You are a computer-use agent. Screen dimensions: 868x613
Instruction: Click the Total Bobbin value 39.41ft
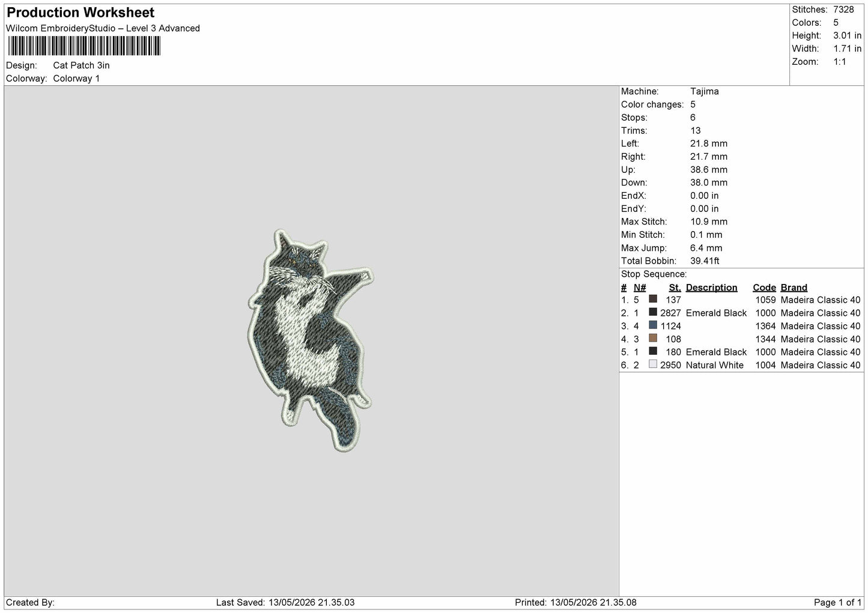705,261
